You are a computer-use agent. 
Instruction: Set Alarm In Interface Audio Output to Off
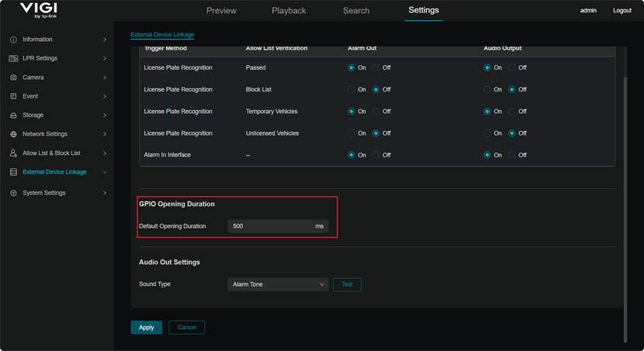pyautogui.click(x=512, y=155)
